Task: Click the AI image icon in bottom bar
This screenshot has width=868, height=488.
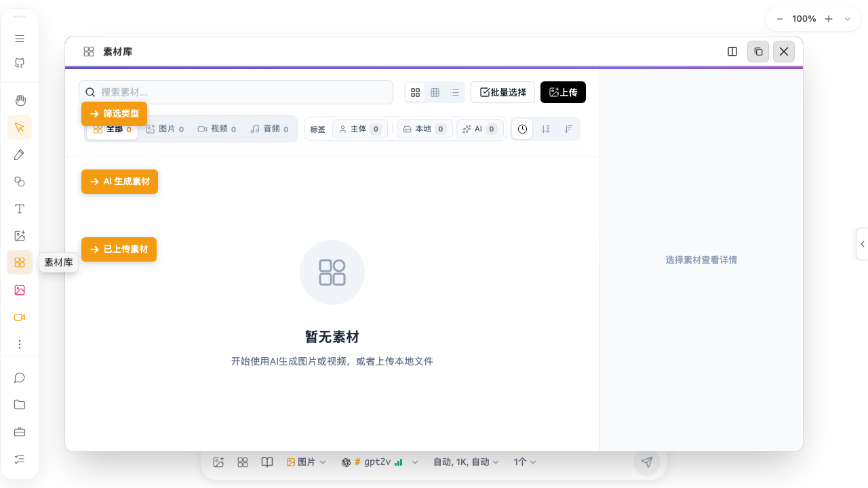Action: coord(218,462)
